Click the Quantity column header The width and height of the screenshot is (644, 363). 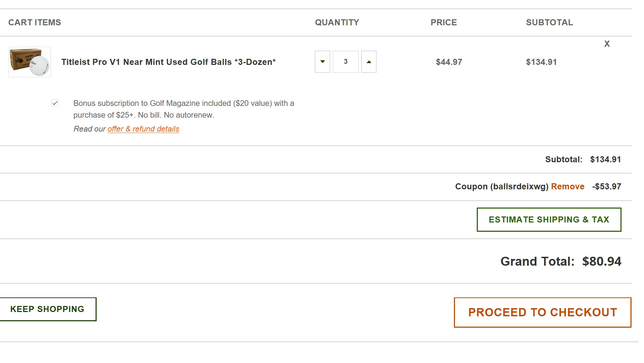pos(337,22)
